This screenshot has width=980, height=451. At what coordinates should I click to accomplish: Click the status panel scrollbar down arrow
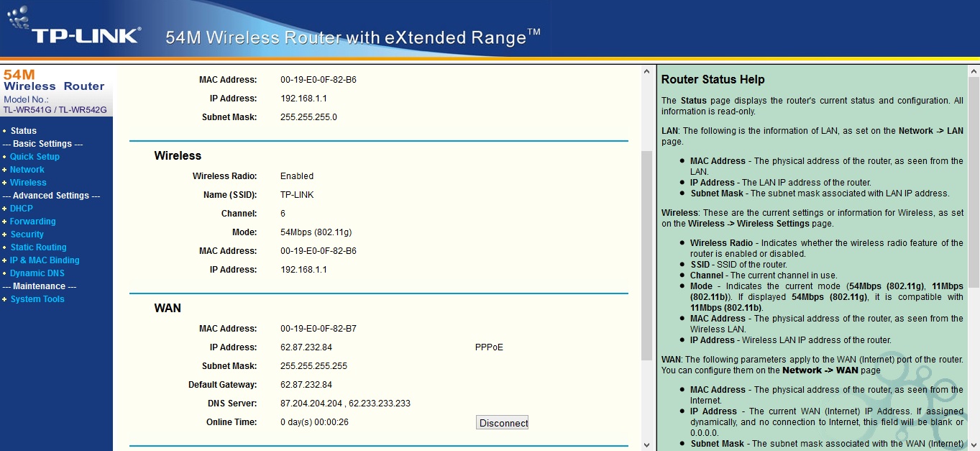[646, 445]
